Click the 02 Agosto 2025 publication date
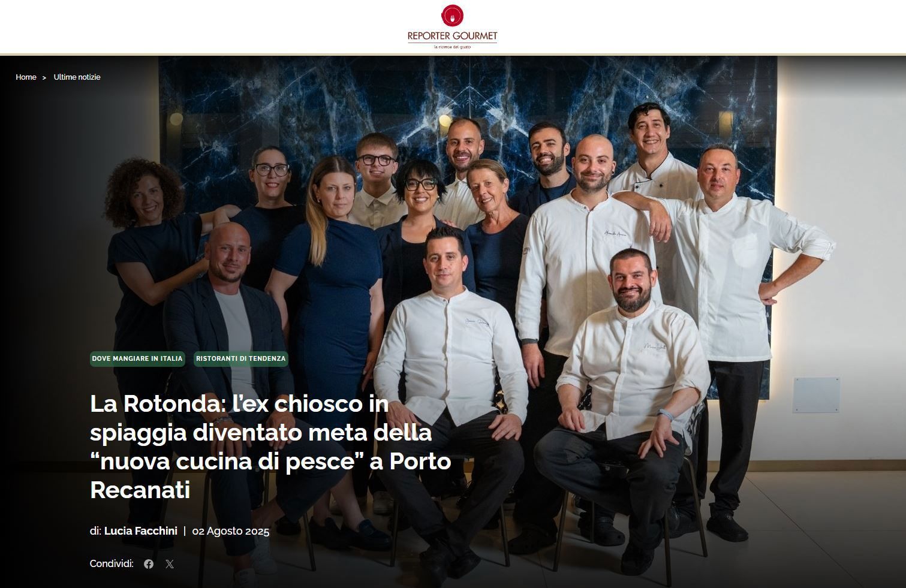The width and height of the screenshot is (906, 588). tap(231, 531)
